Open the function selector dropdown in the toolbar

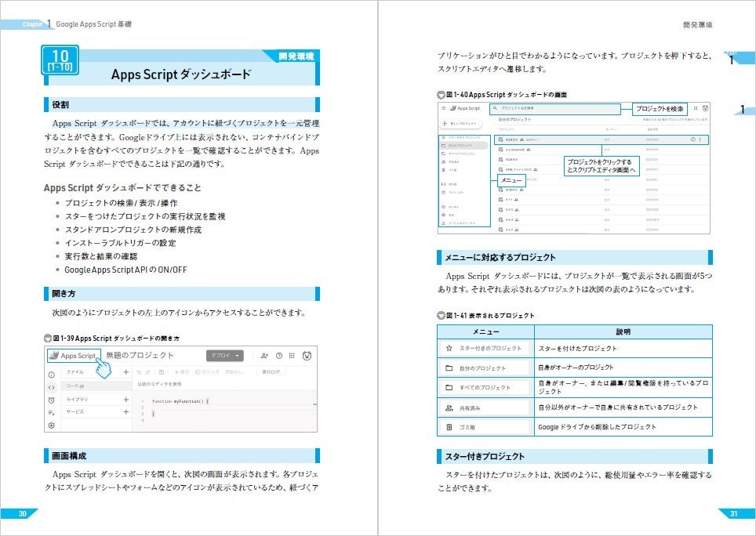(x=234, y=371)
